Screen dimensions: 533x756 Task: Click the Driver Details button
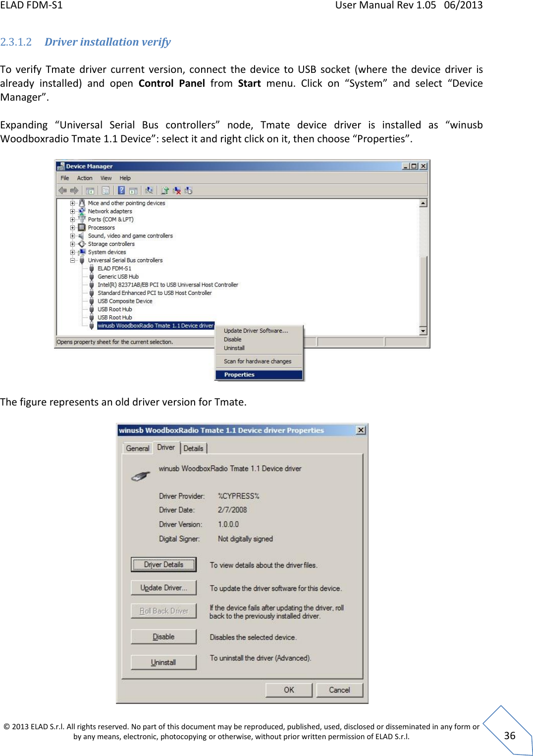point(163,564)
